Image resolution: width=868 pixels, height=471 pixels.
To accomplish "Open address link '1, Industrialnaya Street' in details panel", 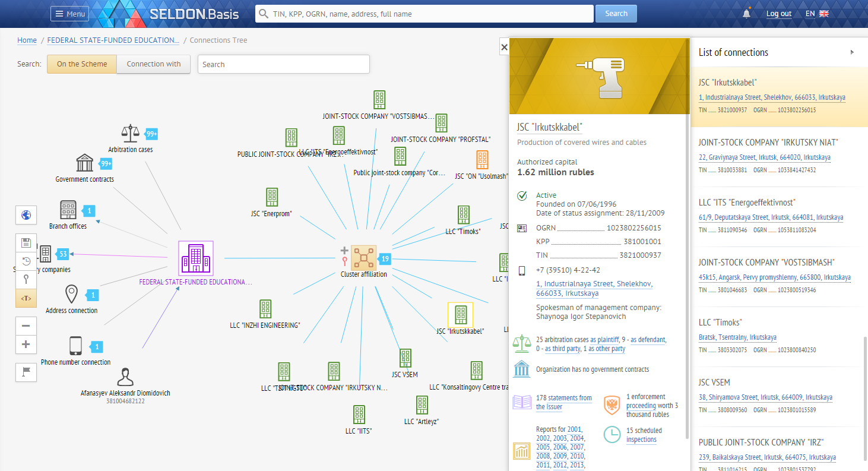I will pyautogui.click(x=594, y=289).
